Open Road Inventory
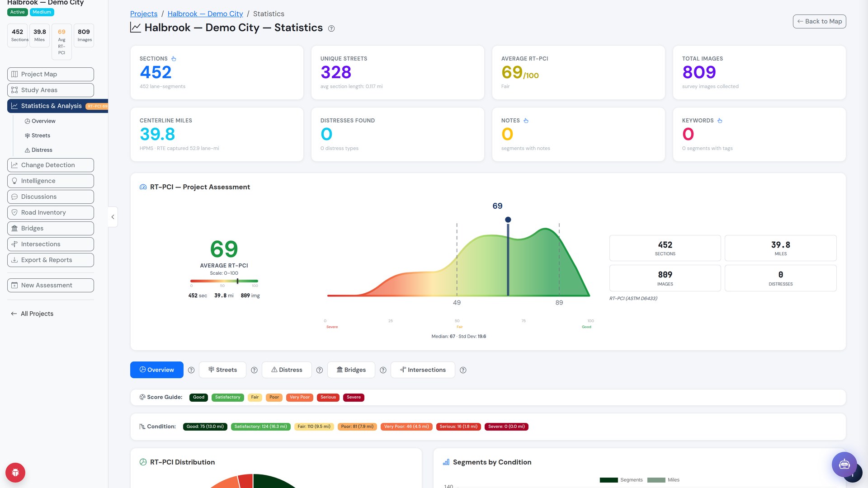 click(x=51, y=212)
